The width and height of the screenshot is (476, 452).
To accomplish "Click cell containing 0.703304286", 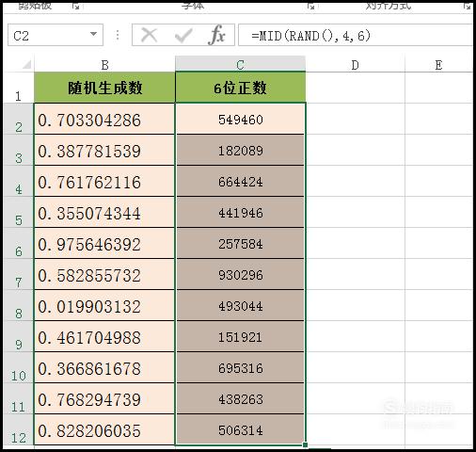I will point(104,120).
